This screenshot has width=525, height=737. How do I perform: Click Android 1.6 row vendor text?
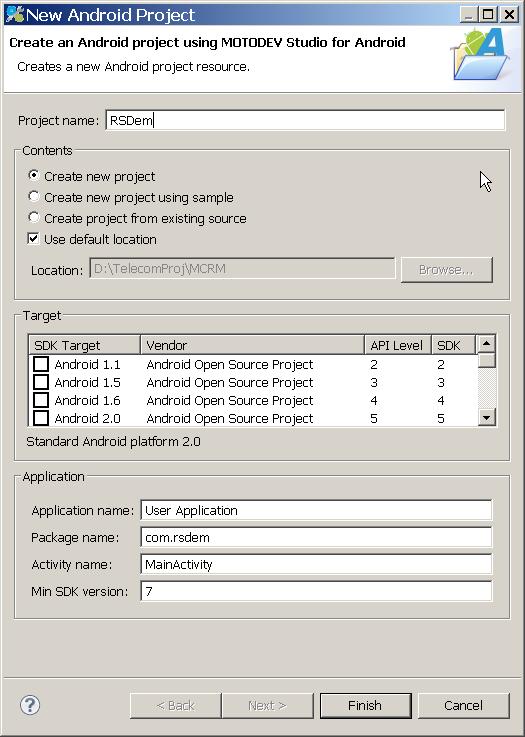[229, 400]
